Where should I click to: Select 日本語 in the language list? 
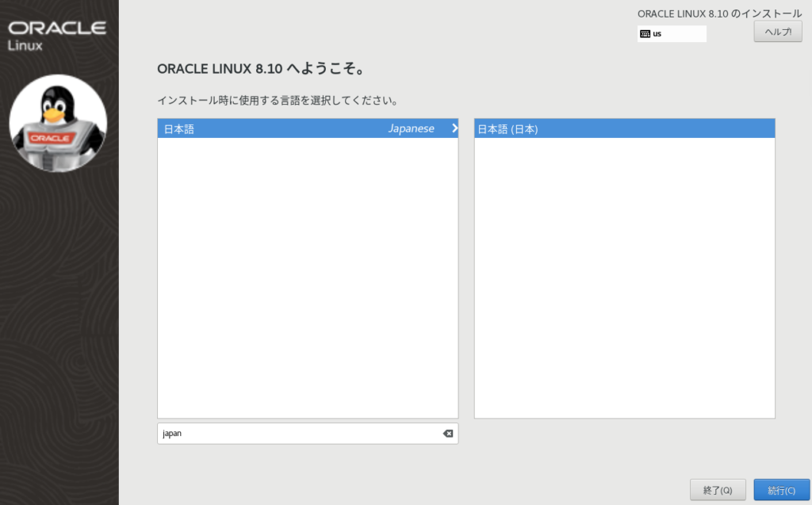point(179,129)
